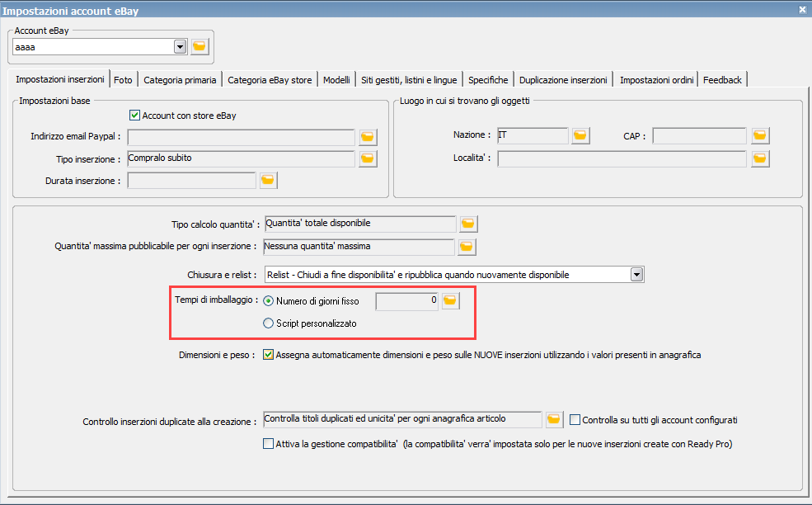The image size is (812, 505).
Task: Expand the Account eBay dropdown arrow
Action: 180,47
